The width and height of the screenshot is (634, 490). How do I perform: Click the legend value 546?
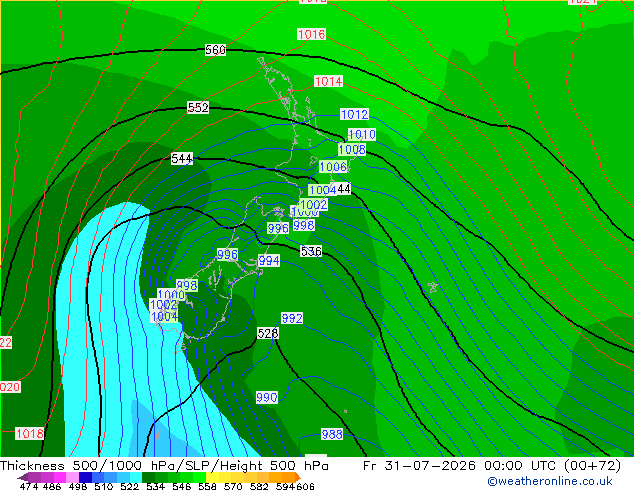(182, 486)
